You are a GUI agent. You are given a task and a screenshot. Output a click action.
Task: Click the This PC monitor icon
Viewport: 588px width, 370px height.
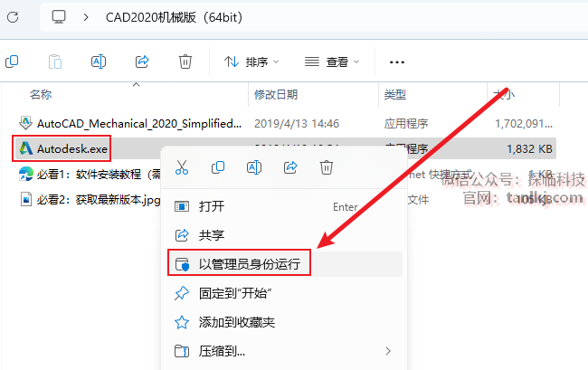59,17
